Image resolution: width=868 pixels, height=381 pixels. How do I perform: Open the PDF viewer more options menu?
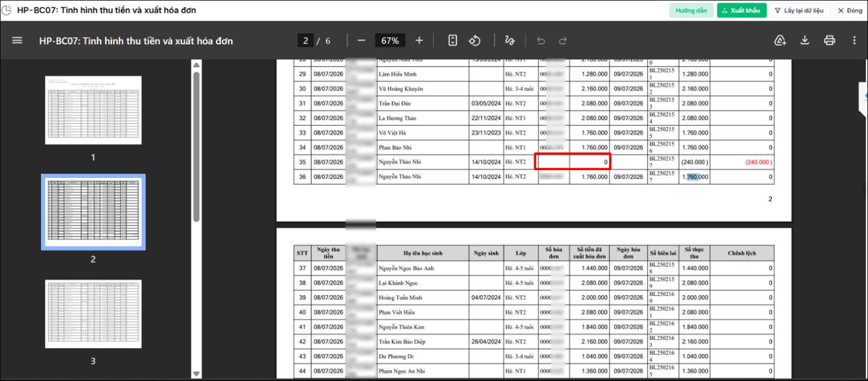point(854,40)
